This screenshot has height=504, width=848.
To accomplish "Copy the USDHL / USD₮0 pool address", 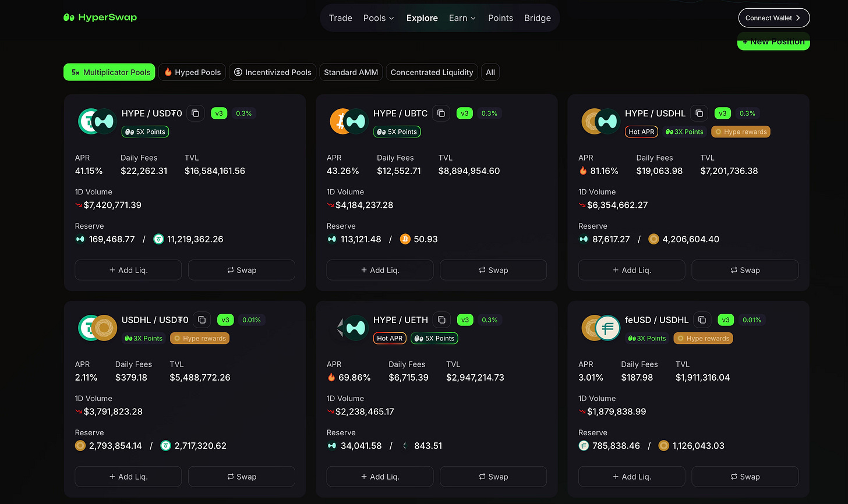I will 202,320.
